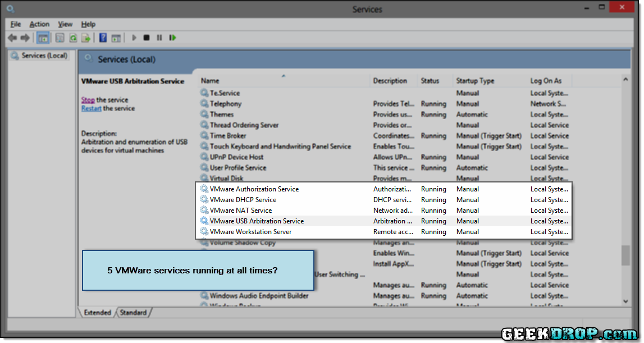This screenshot has height=343, width=644.
Task: Click Local Service log on of UPnP Device Host
Action: pyautogui.click(x=550, y=157)
